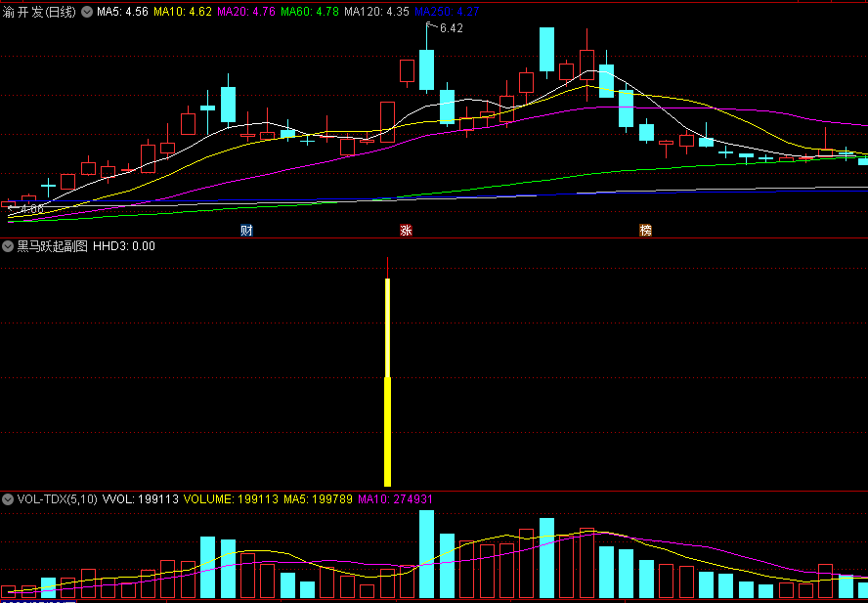This screenshot has width=868, height=603.
Task: Click the MA5: 4.56 label in price header
Action: click(x=123, y=12)
